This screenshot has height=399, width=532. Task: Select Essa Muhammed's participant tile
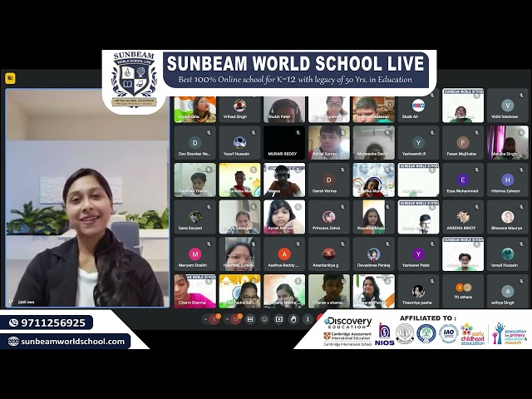click(463, 180)
